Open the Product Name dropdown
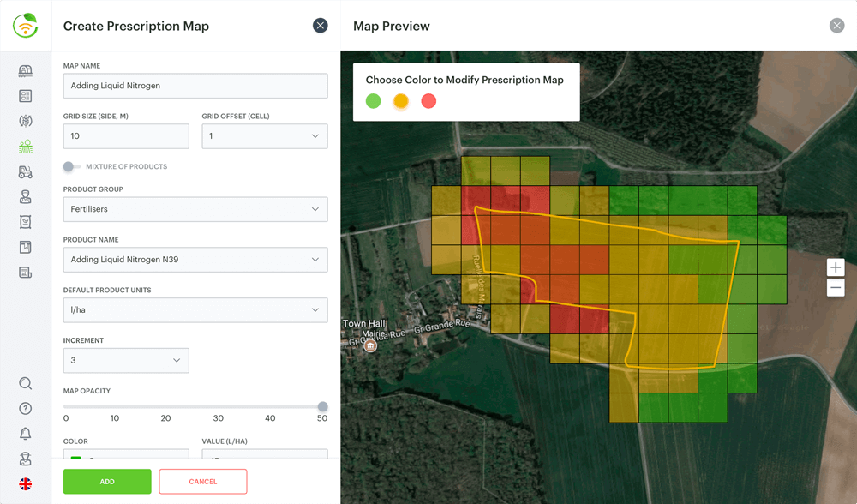The height and width of the screenshot is (504, 857). click(x=195, y=260)
